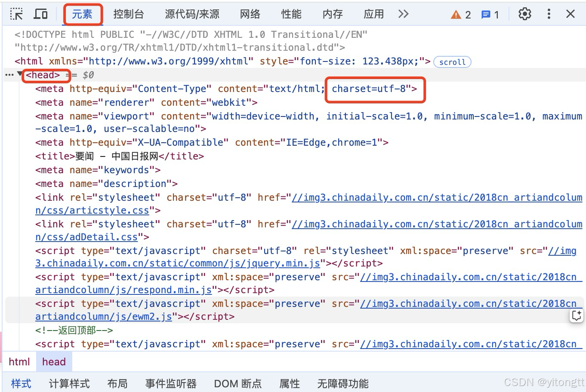Image resolution: width=586 pixels, height=392 pixels.
Task: Open DevTools settings gear
Action: pyautogui.click(x=525, y=13)
